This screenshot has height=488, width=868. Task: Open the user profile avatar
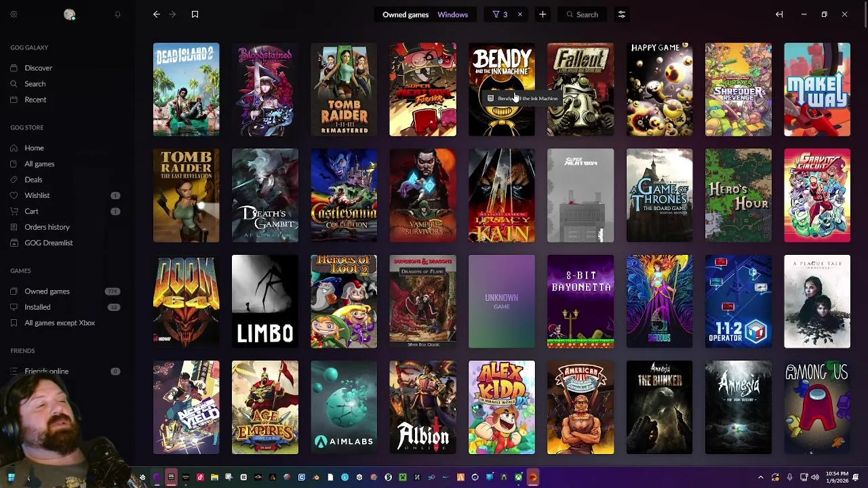pos(69,14)
